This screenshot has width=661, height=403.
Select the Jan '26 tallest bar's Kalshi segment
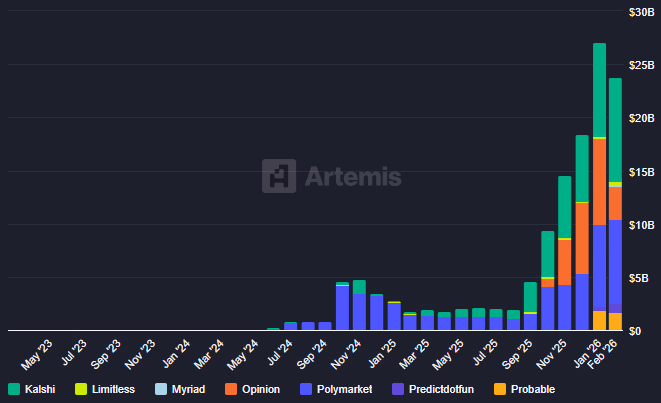(x=599, y=90)
